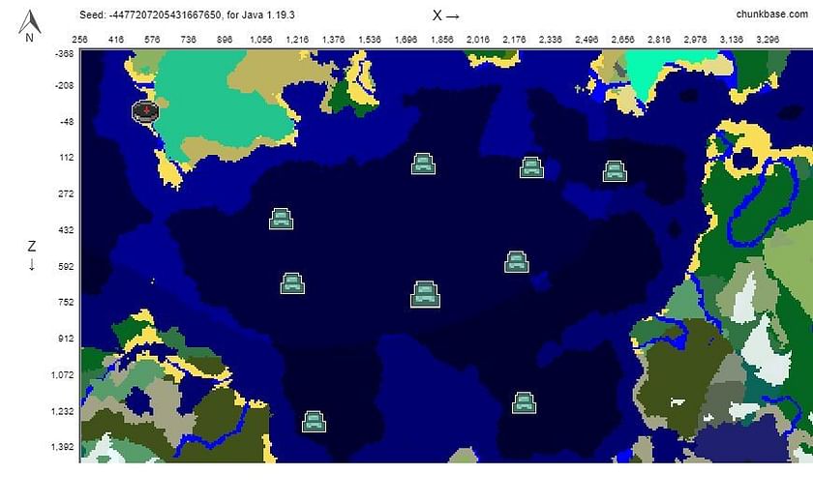813x504 pixels.
Task: Click X axis tick 1,216
Action: click(297, 40)
